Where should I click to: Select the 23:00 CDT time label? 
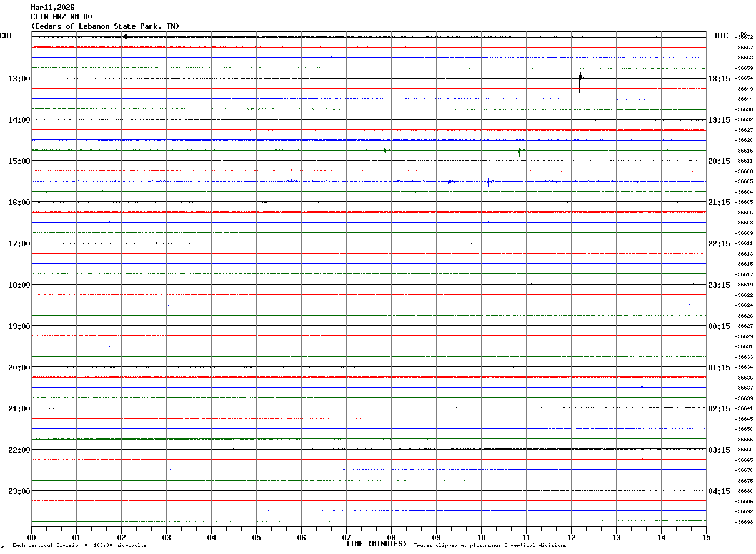coord(19,491)
